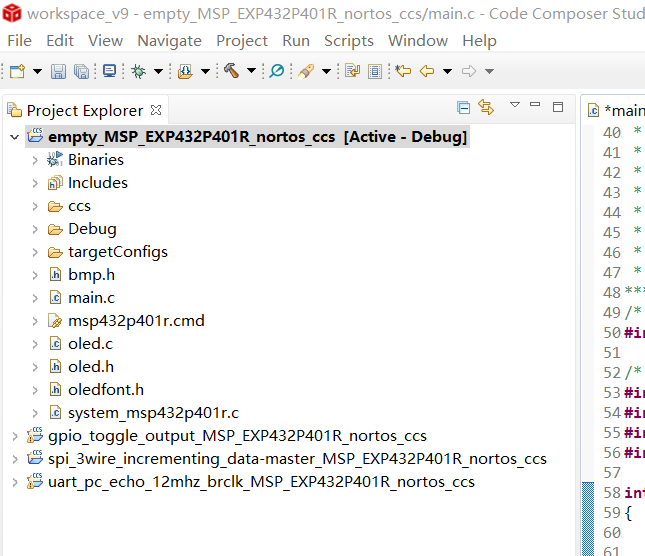Click the Toggle Block Selection icon
The width and height of the screenshot is (645, 556).
point(375,71)
